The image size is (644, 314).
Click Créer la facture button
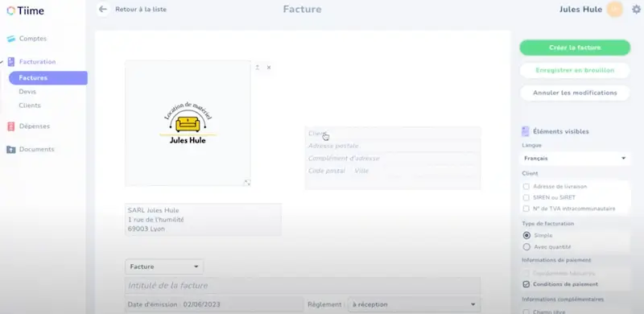click(575, 48)
